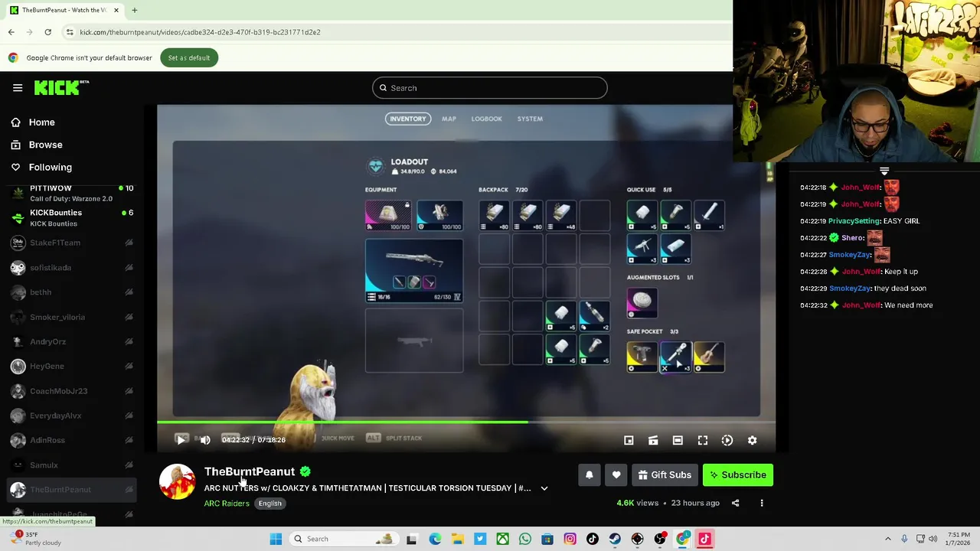This screenshot has width=980, height=551.
Task: Open StakeF1Team channel in sidebar
Action: coord(73,243)
